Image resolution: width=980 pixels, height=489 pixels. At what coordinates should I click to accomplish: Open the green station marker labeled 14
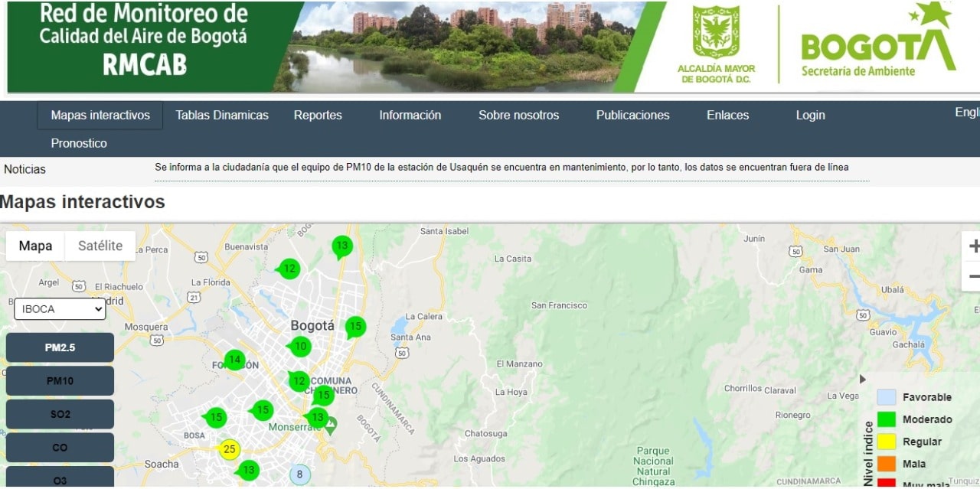pyautogui.click(x=234, y=360)
